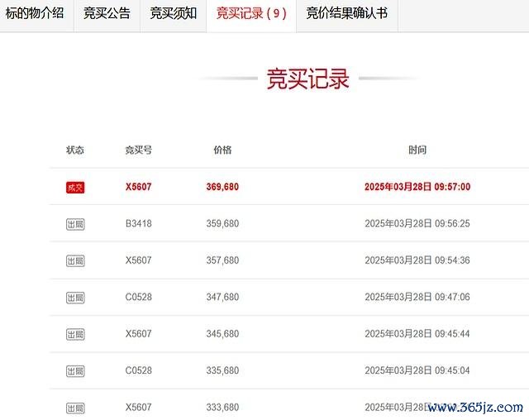Switch to the 竞买公告 tab
The height and width of the screenshot is (420, 529).
coord(107,13)
